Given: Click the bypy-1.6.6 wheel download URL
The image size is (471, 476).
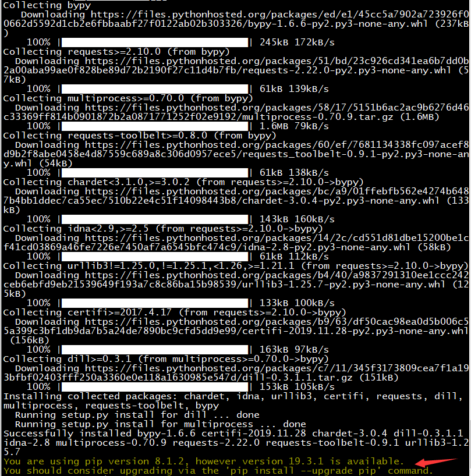Looking at the screenshot, I should tap(236, 19).
